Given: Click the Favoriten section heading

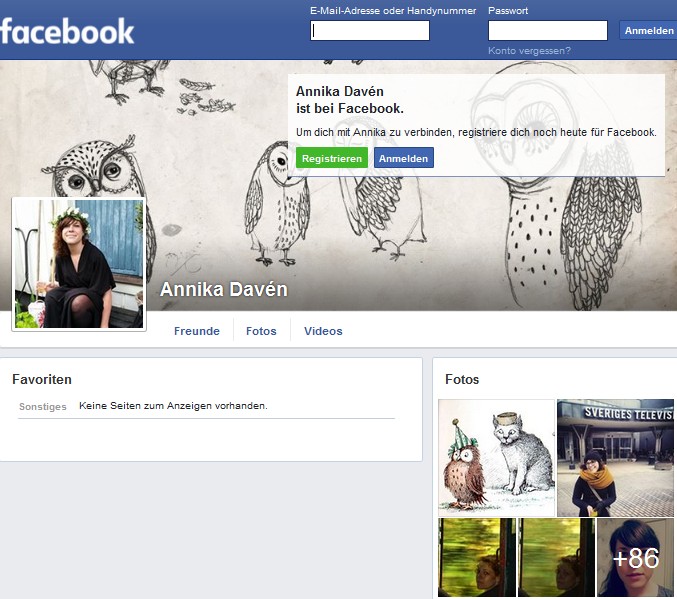Looking at the screenshot, I should click(x=42, y=379).
